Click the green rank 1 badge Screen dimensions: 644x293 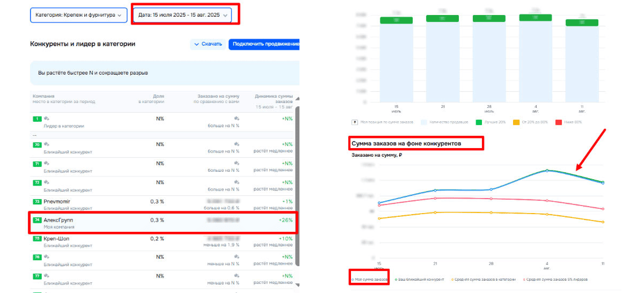[x=37, y=119]
